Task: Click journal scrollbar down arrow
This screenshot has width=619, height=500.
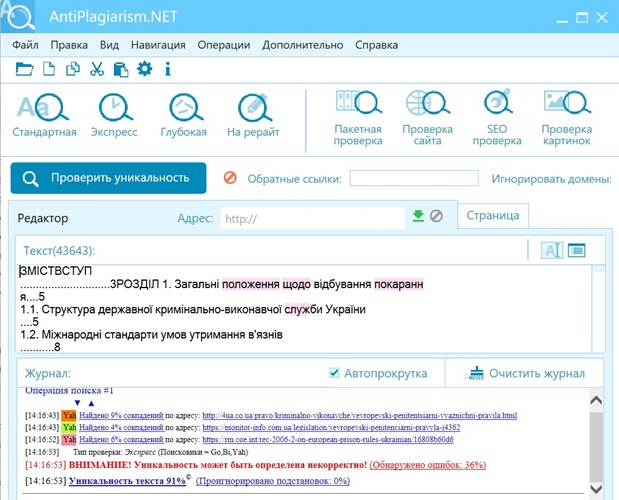Action: 596,489
